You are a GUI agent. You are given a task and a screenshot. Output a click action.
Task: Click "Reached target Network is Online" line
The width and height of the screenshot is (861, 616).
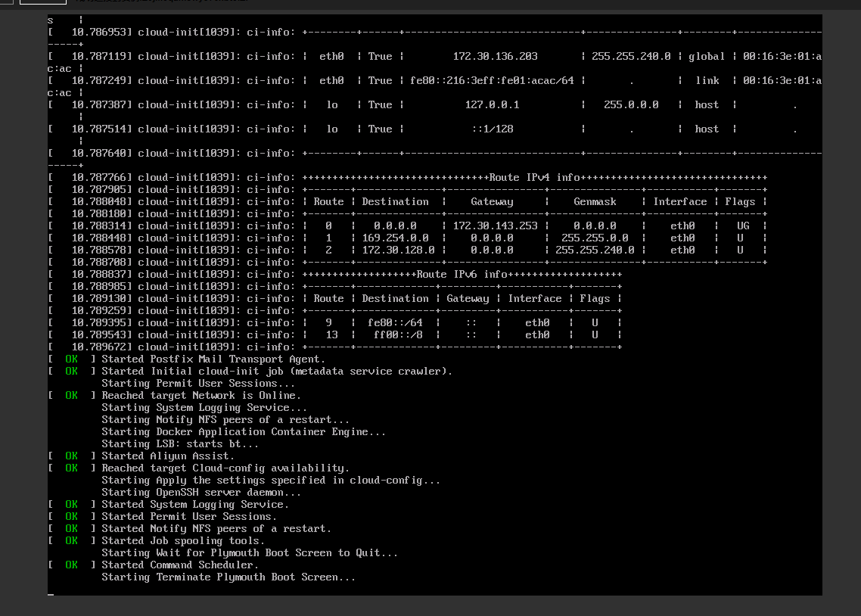pos(201,396)
